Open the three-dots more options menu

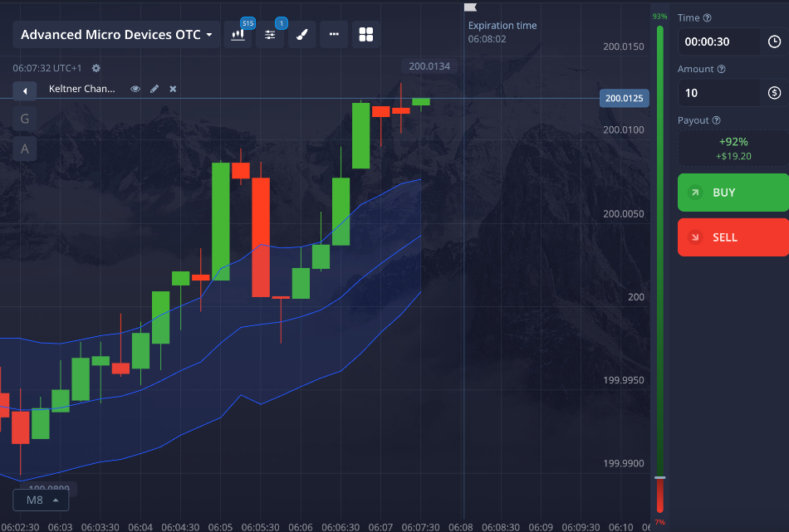[x=334, y=35]
